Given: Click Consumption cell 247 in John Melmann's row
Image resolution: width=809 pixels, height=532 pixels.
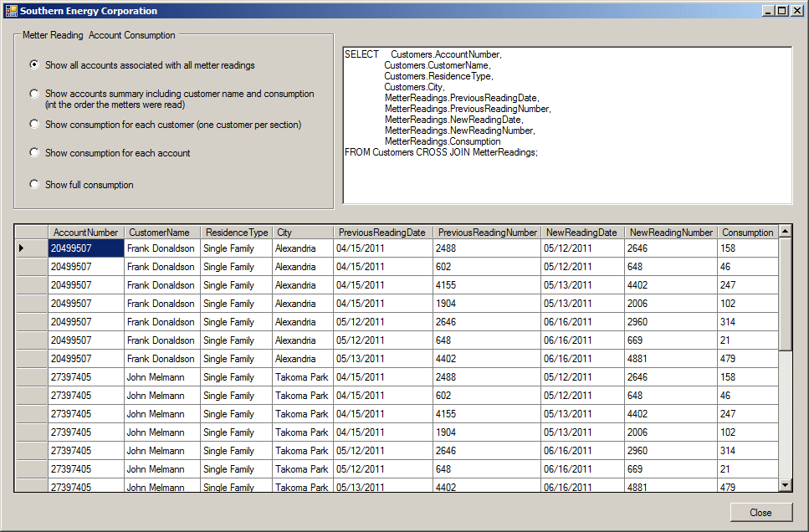Looking at the screenshot, I should pyautogui.click(x=748, y=414).
